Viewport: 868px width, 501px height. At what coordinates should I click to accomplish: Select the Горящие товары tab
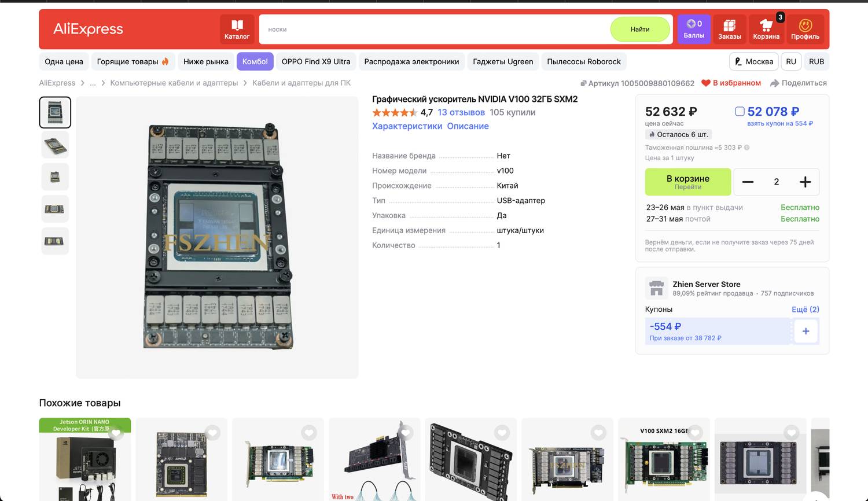pos(133,61)
